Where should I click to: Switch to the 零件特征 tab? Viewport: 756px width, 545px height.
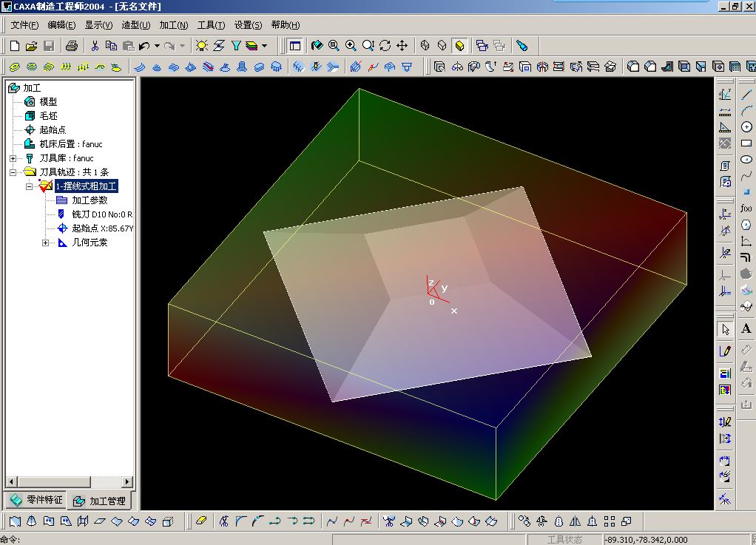[37, 500]
